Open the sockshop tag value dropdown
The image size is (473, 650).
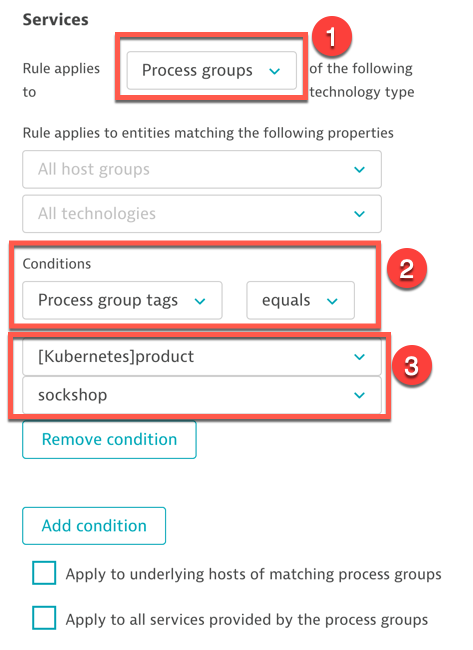click(202, 395)
